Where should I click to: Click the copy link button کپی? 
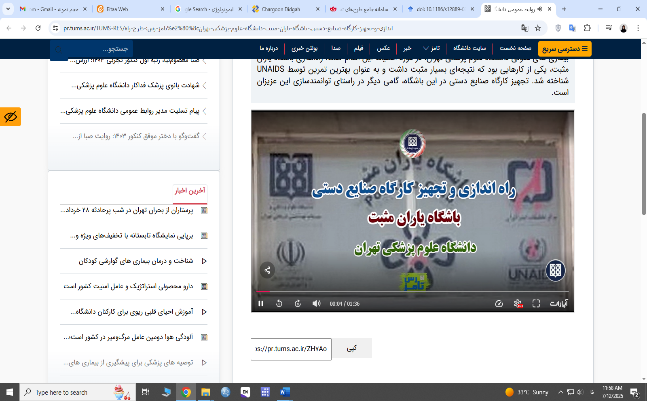(x=352, y=349)
